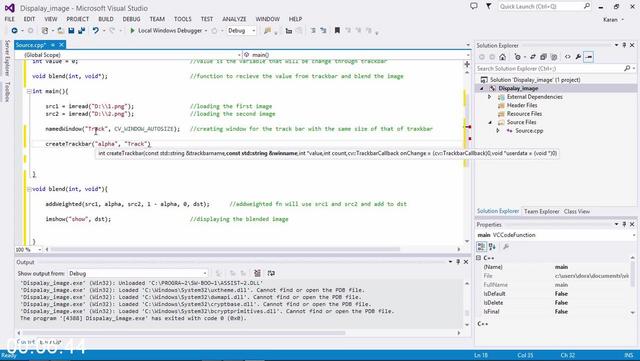Open the Show output from dropdown
The width and height of the screenshot is (640, 361).
138,273
